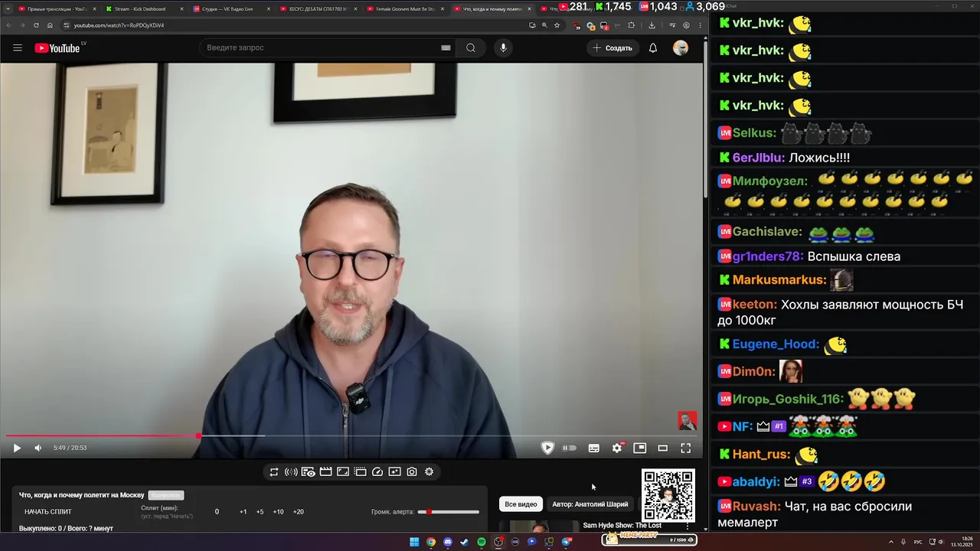980x551 pixels.
Task: Add +20 minutes to the split
Action: tap(299, 512)
